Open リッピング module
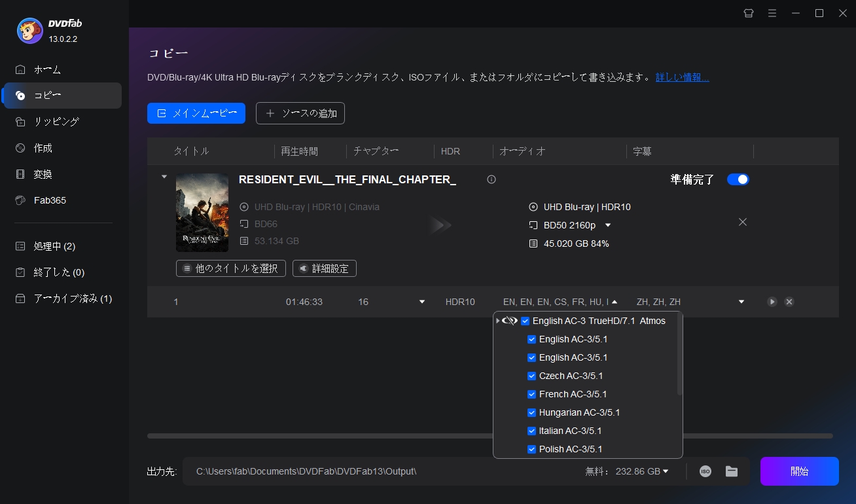Viewport: 856px width, 504px height. [56, 122]
